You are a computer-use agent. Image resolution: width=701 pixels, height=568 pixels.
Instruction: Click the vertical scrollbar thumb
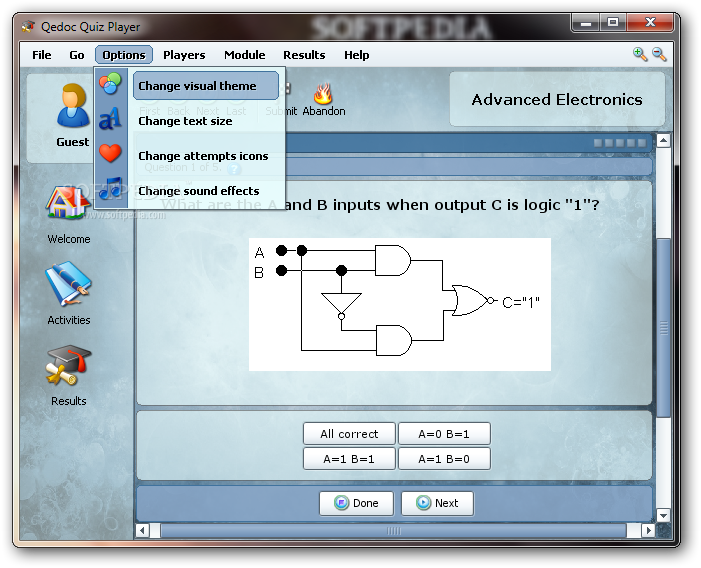(663, 328)
